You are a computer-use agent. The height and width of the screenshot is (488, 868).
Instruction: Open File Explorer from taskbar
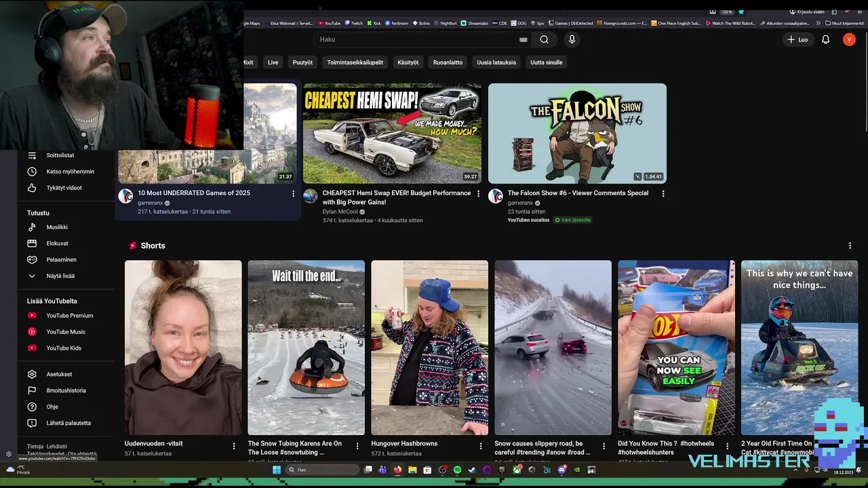(x=412, y=470)
